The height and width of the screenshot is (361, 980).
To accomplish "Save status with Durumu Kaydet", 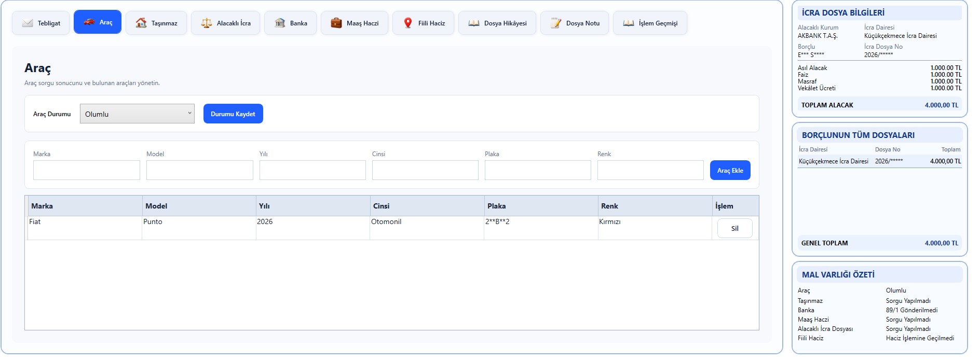I will click(233, 114).
